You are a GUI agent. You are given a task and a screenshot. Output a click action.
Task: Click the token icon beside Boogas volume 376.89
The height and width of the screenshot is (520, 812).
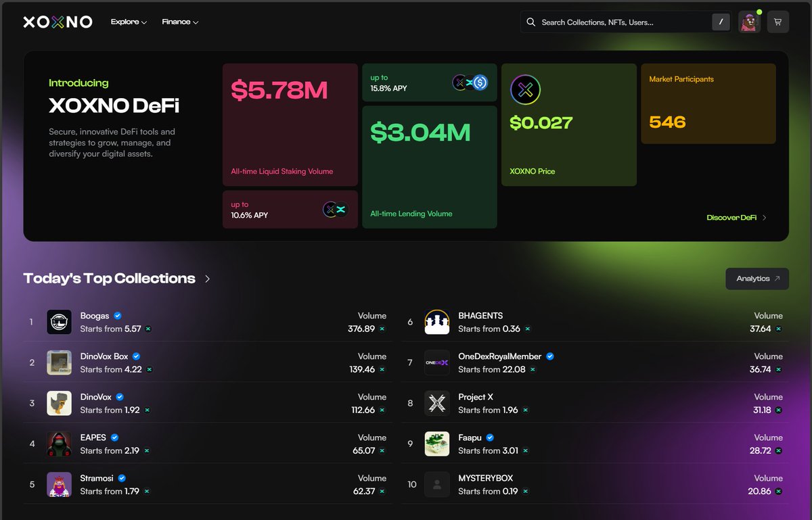pos(382,329)
